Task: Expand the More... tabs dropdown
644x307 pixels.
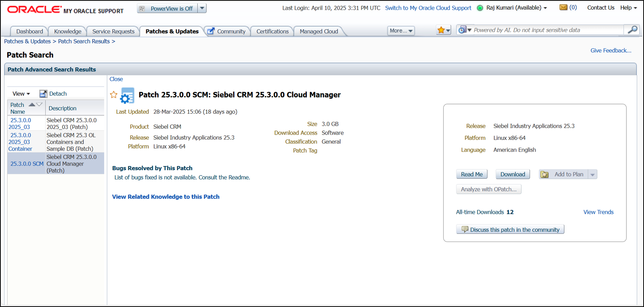Action: tap(401, 31)
